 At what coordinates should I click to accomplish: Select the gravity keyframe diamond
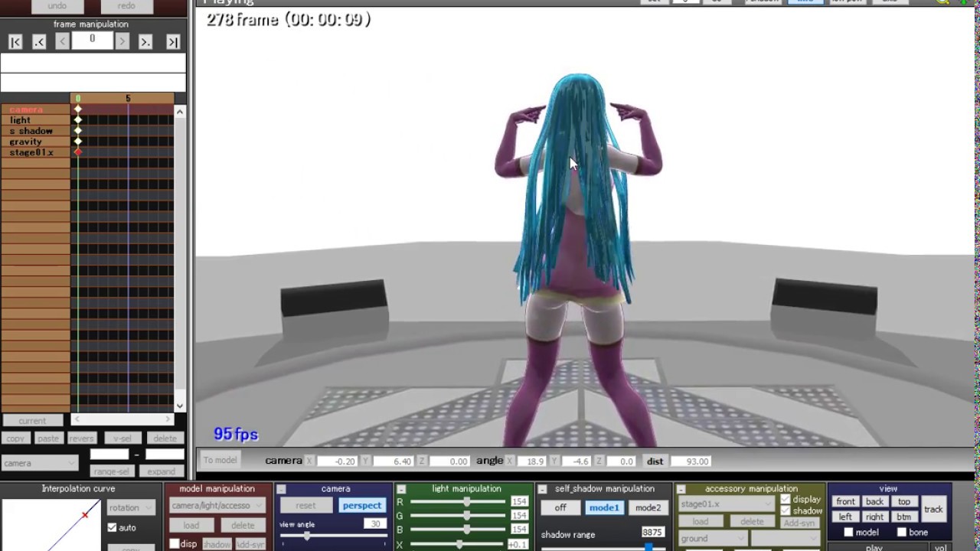tap(78, 142)
